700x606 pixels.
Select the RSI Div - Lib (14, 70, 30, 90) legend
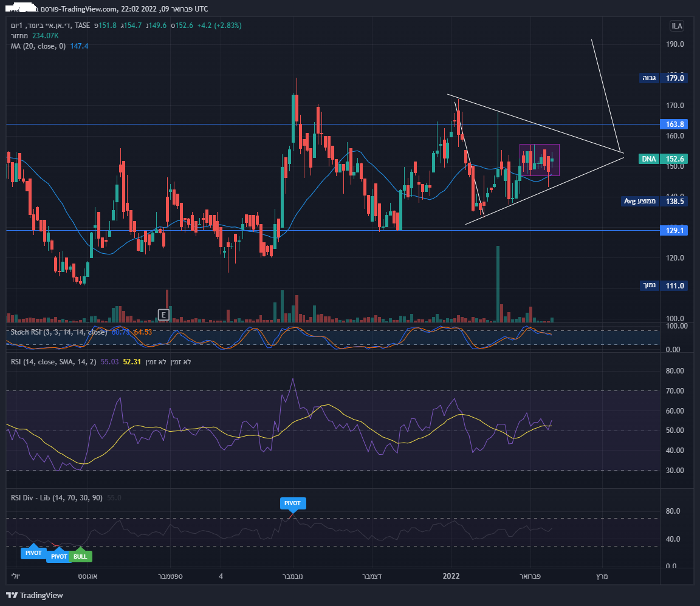coord(57,497)
